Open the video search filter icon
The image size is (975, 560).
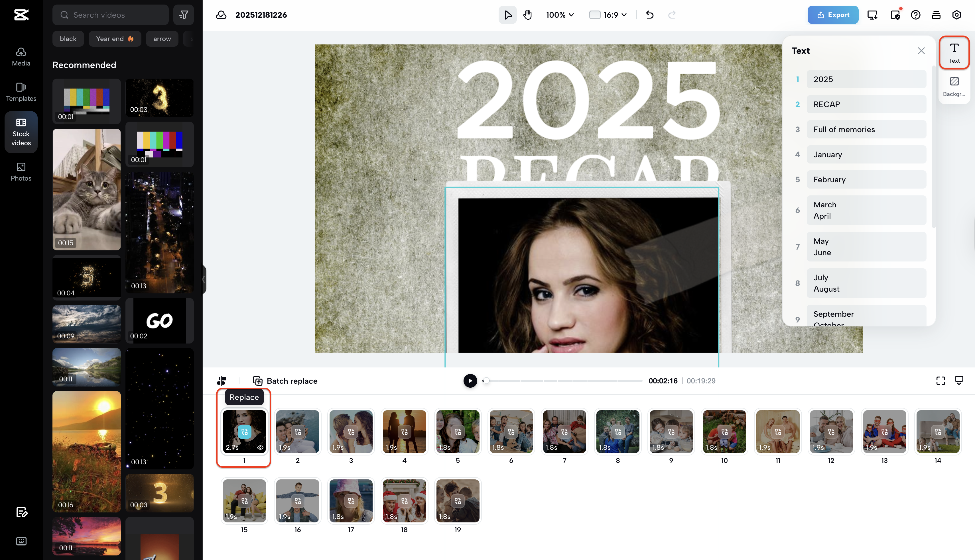[x=184, y=15]
